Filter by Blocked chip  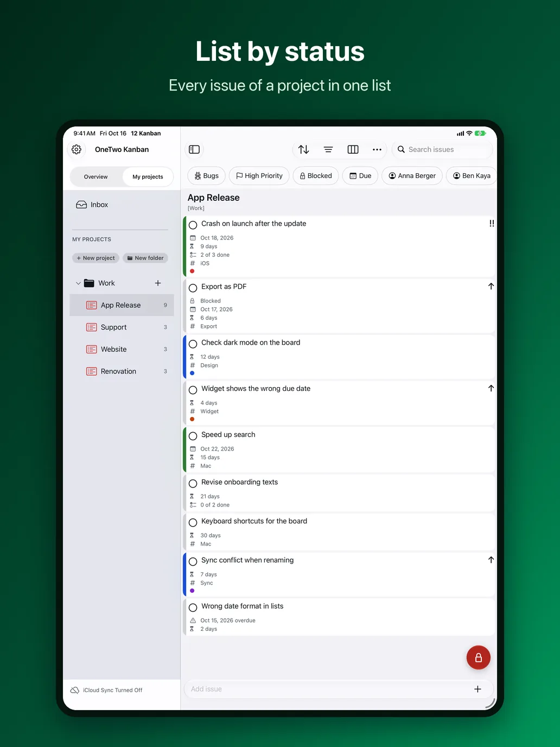pos(316,175)
